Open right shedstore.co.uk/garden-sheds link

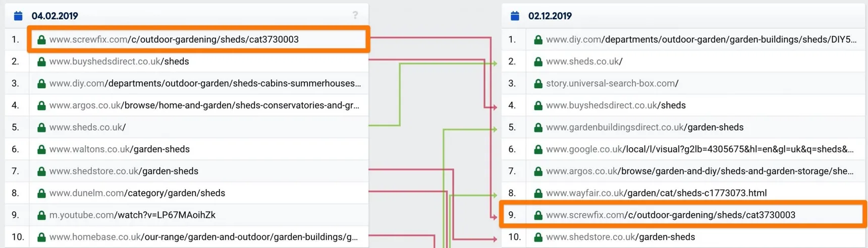pyautogui.click(x=621, y=237)
